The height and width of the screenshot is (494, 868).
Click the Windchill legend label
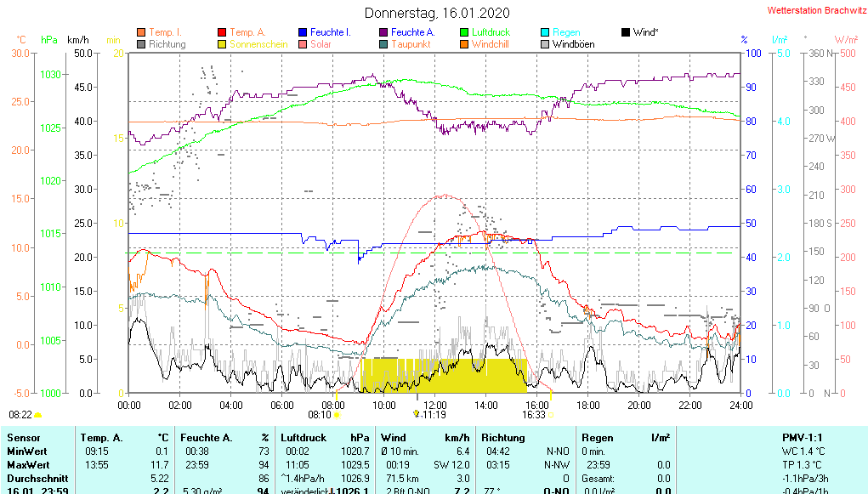[490, 44]
